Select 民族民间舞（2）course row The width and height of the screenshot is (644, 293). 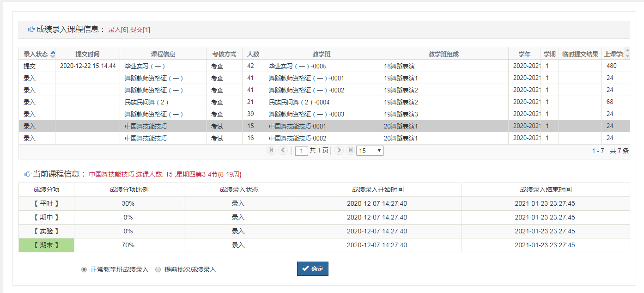[x=163, y=102]
